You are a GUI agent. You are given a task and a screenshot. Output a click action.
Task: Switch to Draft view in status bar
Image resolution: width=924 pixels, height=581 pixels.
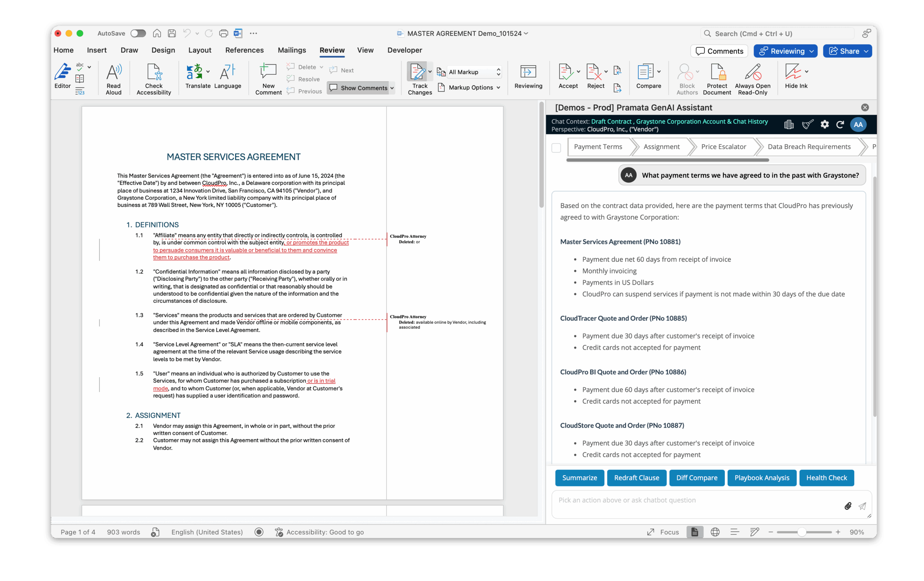click(754, 532)
